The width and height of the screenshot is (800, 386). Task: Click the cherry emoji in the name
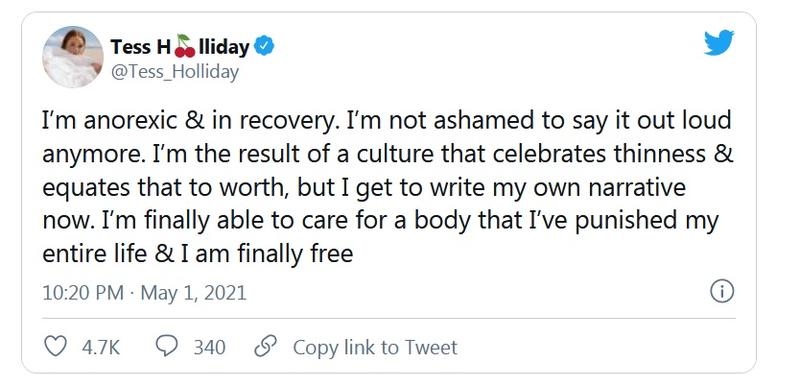[185, 46]
